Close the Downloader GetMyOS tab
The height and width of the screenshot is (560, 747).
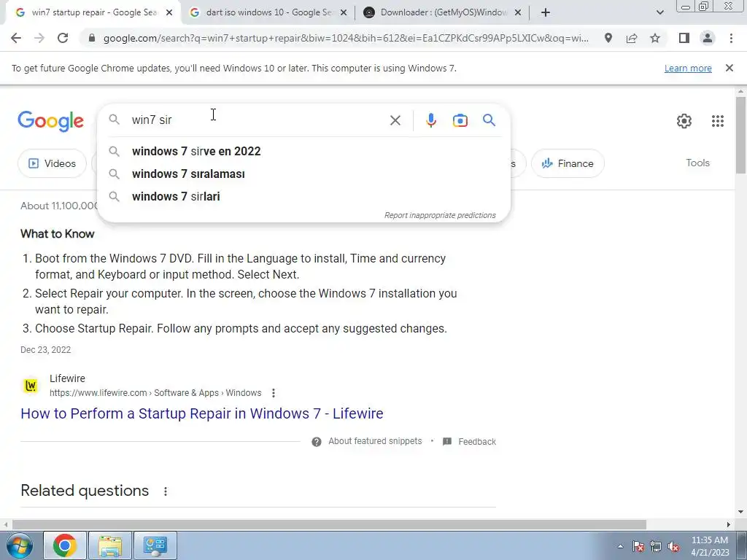point(518,13)
